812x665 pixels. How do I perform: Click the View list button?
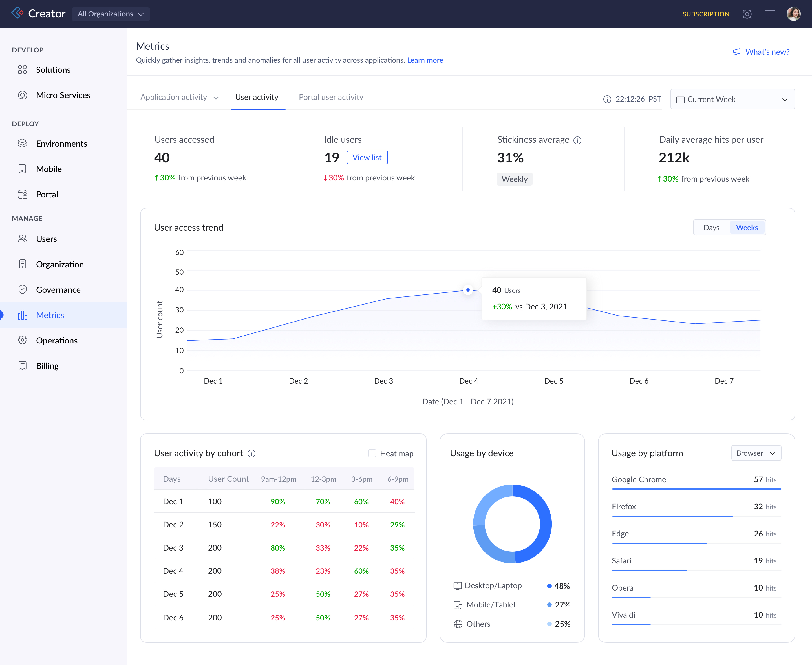367,157
